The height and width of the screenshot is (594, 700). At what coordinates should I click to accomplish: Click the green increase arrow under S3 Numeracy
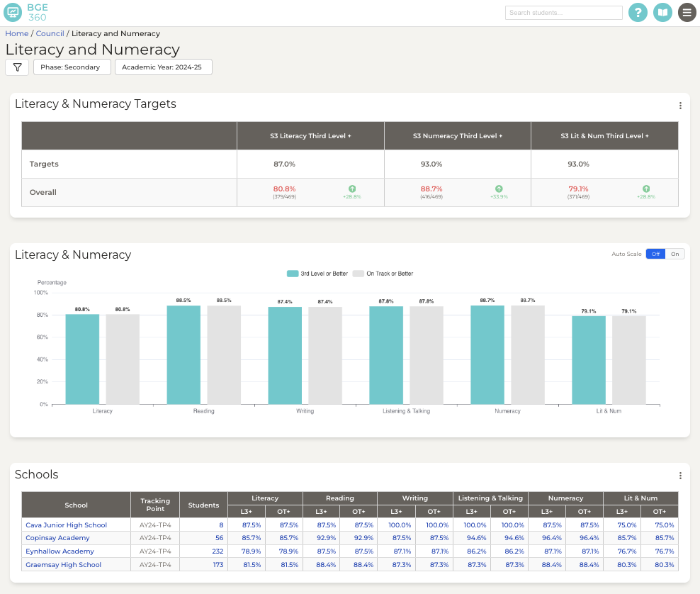click(x=499, y=189)
